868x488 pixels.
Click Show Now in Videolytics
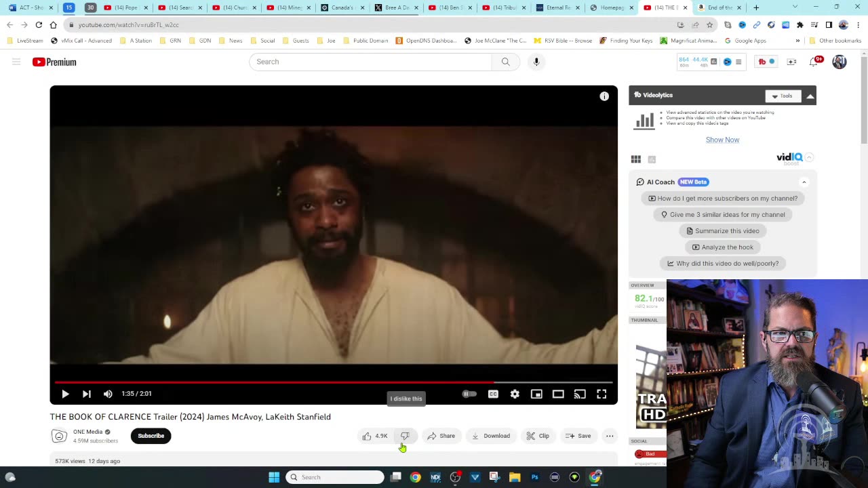tap(722, 140)
